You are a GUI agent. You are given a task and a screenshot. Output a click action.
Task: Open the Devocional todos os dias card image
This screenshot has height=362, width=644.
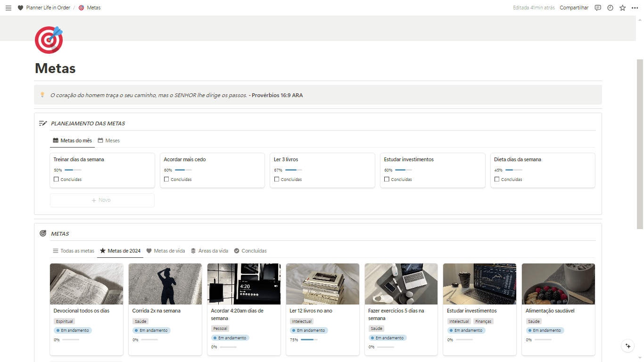click(x=86, y=284)
